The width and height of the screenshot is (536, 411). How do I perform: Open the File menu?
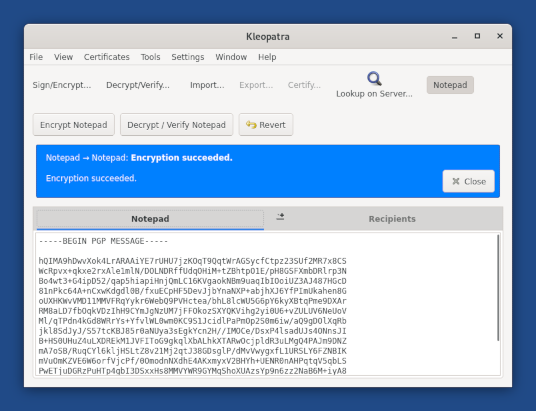tap(36, 57)
